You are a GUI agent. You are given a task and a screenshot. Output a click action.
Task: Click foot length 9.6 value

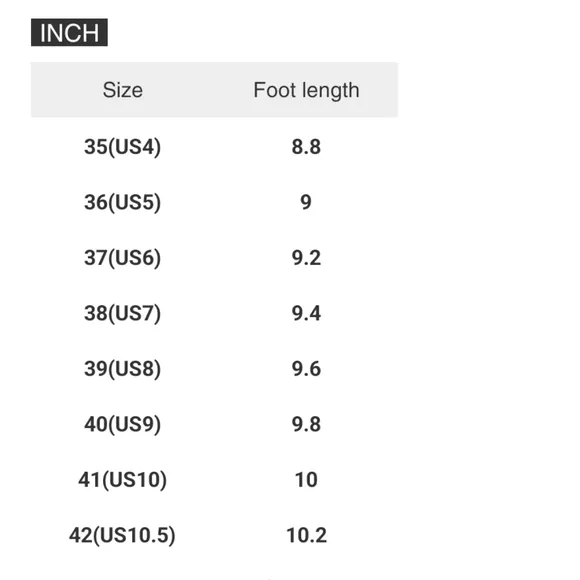tap(306, 369)
